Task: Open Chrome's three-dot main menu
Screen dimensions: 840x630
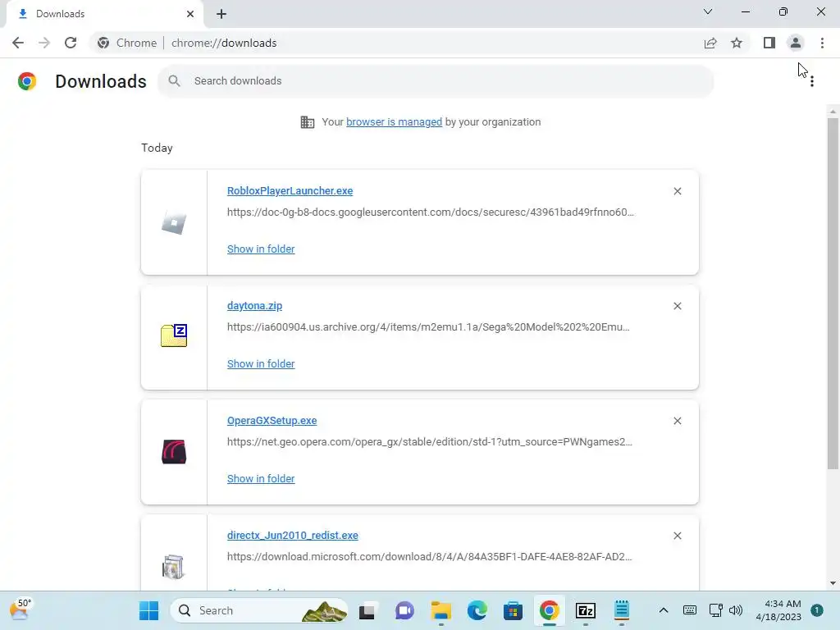Action: (x=822, y=43)
